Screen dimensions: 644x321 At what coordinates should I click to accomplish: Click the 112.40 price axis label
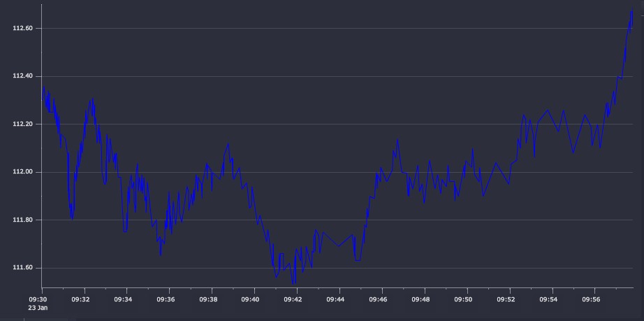[23, 76]
